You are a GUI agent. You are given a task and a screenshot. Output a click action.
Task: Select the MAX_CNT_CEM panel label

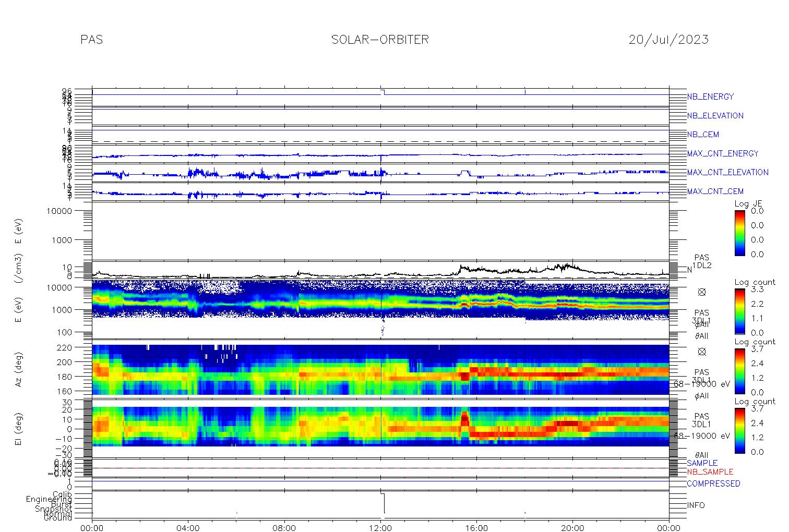(x=715, y=191)
